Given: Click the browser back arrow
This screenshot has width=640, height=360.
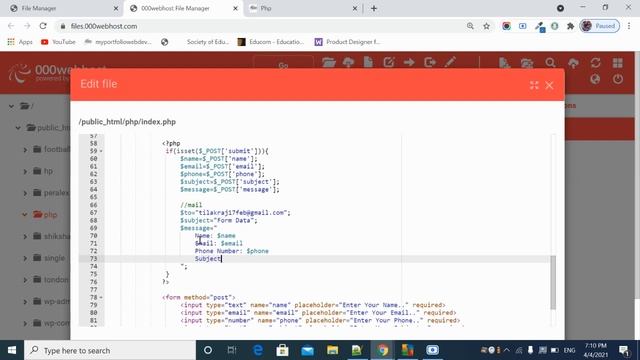Looking at the screenshot, I should (11, 26).
